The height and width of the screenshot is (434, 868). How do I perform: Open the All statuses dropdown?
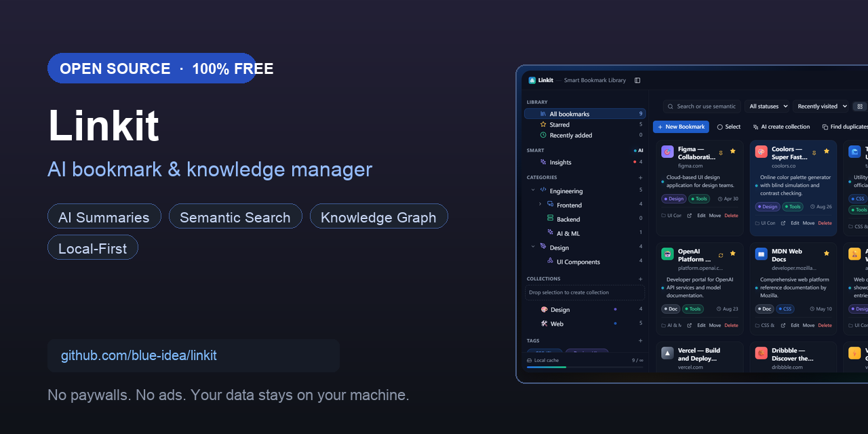coord(768,106)
